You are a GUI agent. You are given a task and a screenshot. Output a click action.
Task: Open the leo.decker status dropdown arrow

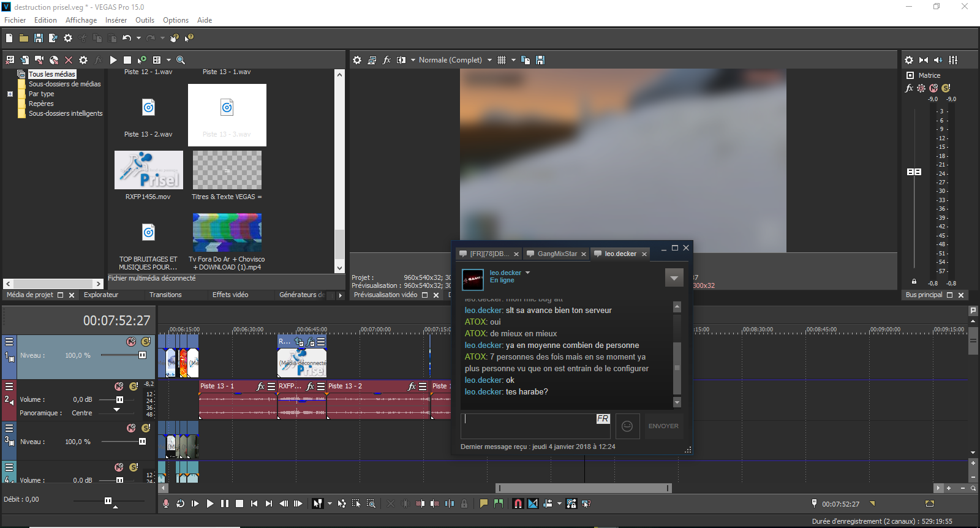(527, 273)
